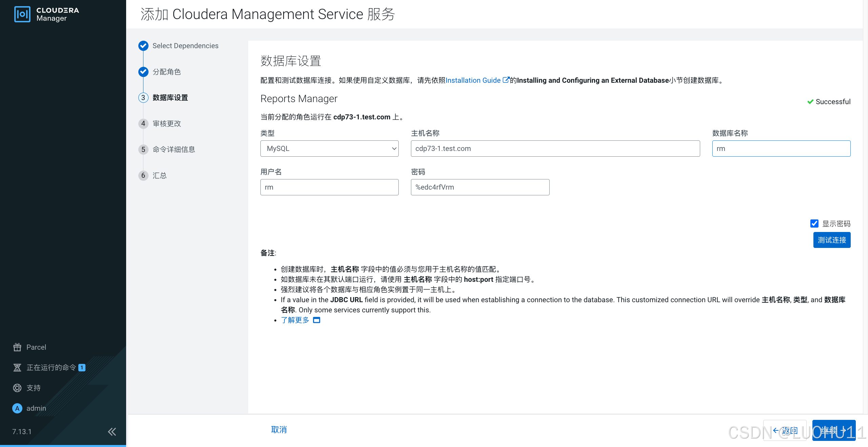The image size is (868, 447).
Task: Click the 密码 password input field
Action: [x=480, y=187]
